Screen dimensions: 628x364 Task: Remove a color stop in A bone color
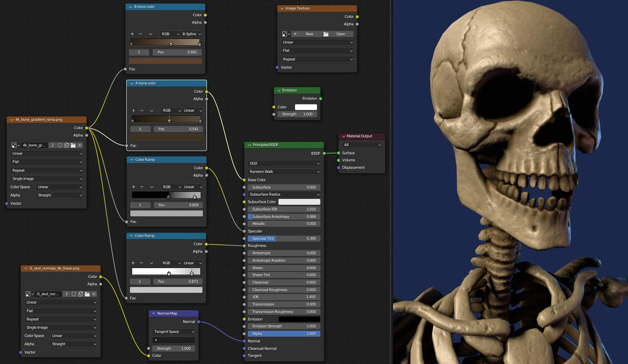pyautogui.click(x=142, y=110)
